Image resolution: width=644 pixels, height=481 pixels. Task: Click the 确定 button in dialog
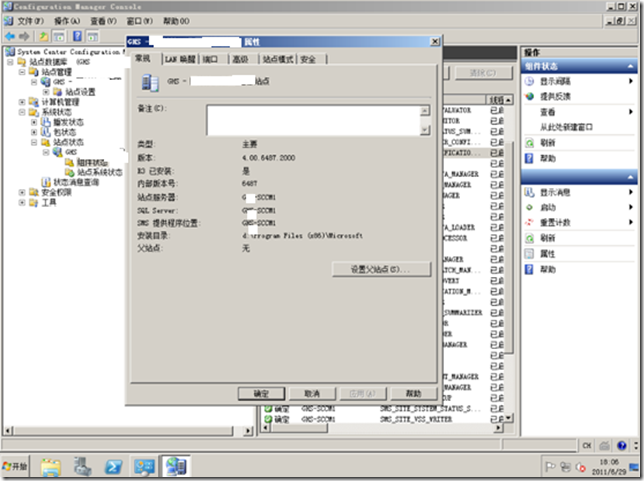261,394
